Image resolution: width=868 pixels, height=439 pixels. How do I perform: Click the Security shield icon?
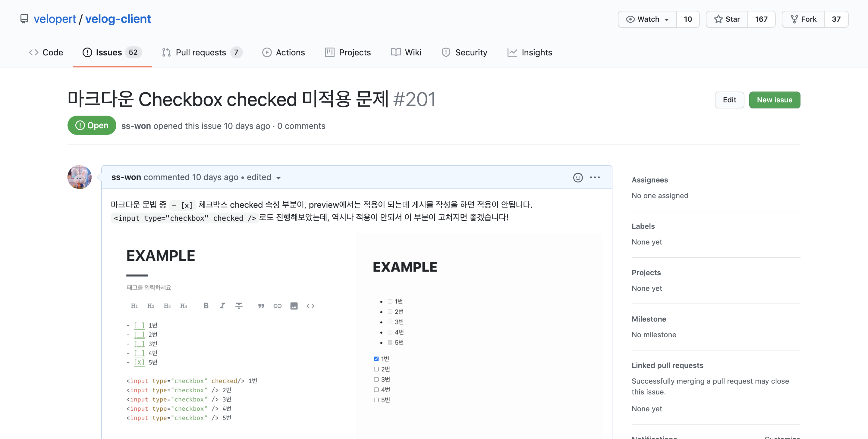(446, 52)
